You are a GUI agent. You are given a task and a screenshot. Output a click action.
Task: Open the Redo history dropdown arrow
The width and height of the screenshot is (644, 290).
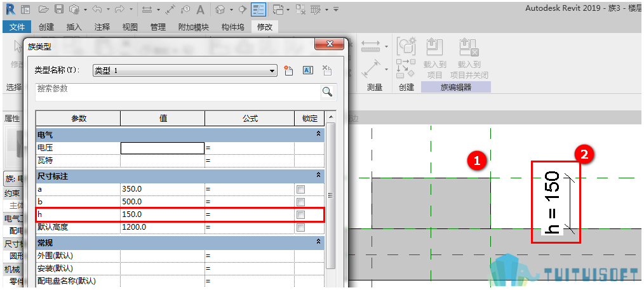coord(131,10)
